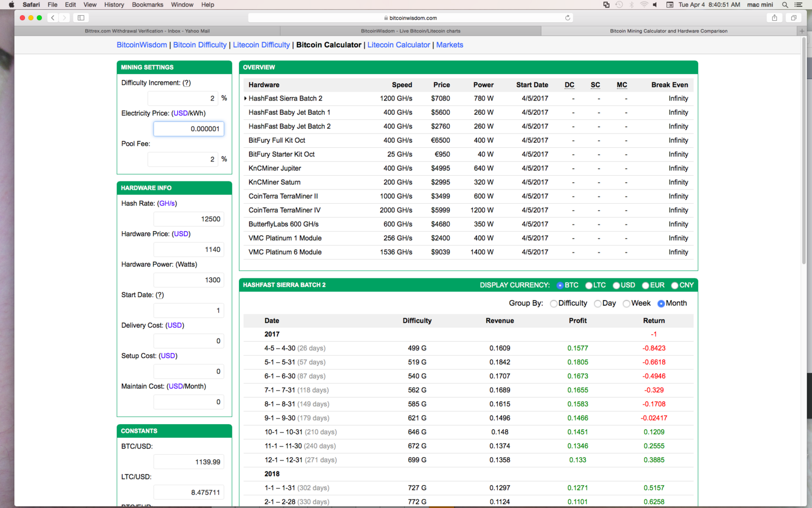This screenshot has height=508, width=812.
Task: Select CNY display currency
Action: [675, 285]
